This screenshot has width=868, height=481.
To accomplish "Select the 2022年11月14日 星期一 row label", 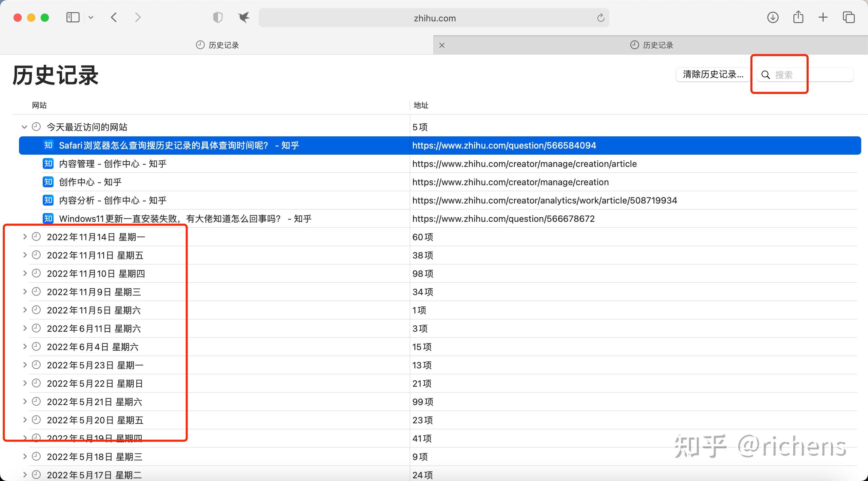I will pos(96,237).
